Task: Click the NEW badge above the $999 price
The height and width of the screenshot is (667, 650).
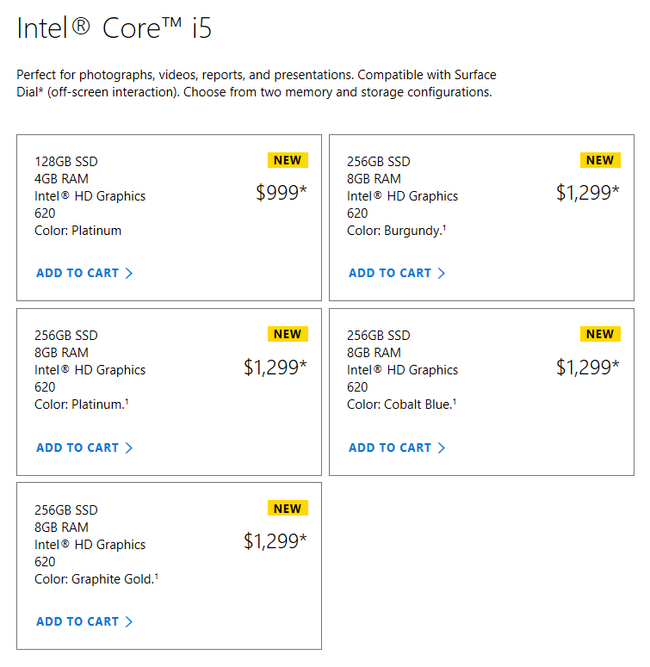Action: tap(287, 160)
